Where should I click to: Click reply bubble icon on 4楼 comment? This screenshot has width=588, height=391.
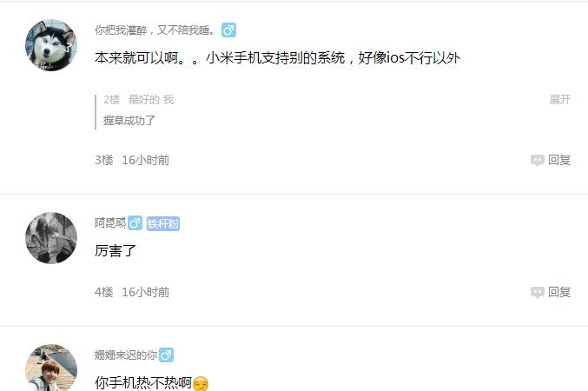(x=538, y=292)
